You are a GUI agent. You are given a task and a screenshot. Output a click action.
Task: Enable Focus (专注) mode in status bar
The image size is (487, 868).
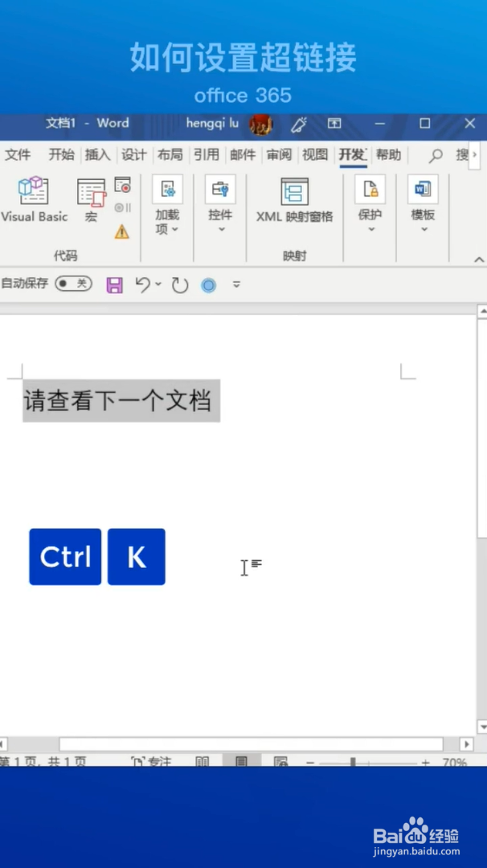pyautogui.click(x=151, y=762)
